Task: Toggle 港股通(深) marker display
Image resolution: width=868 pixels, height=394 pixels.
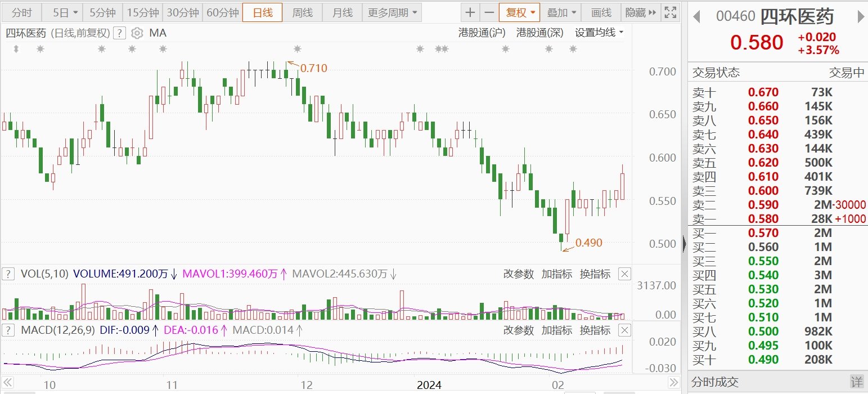Action: coord(540,33)
